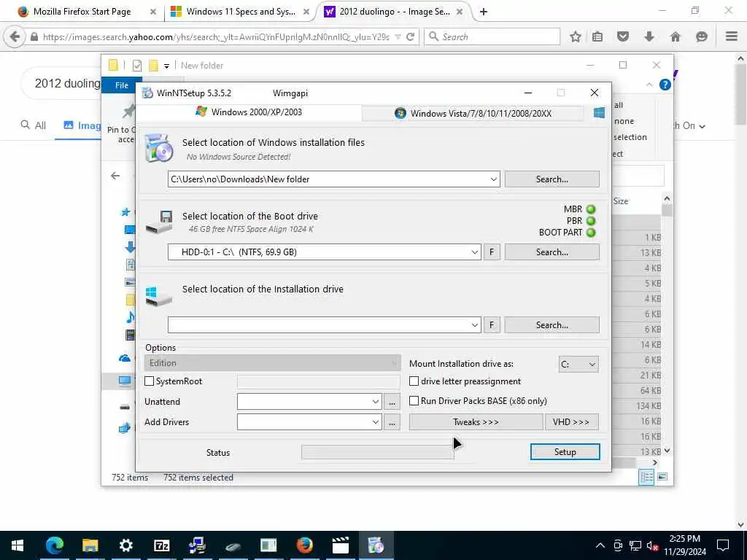Viewport: 747px width, 560px height.
Task: Open the Boot drive HDD-0:1 dropdown
Action: [x=474, y=252]
